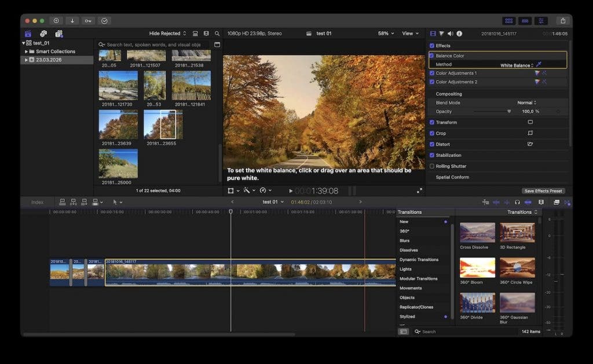Select the Replicator/Clones category
This screenshot has width=593, height=364.
(416, 307)
